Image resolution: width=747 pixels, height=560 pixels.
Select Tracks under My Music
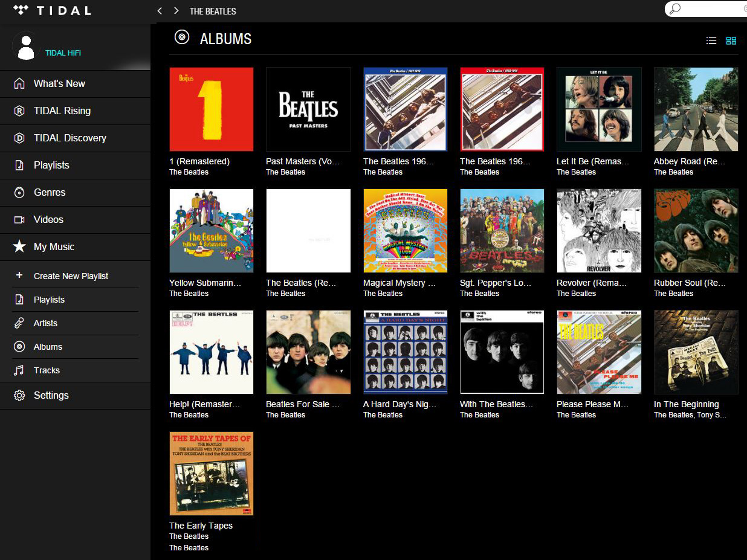click(47, 370)
